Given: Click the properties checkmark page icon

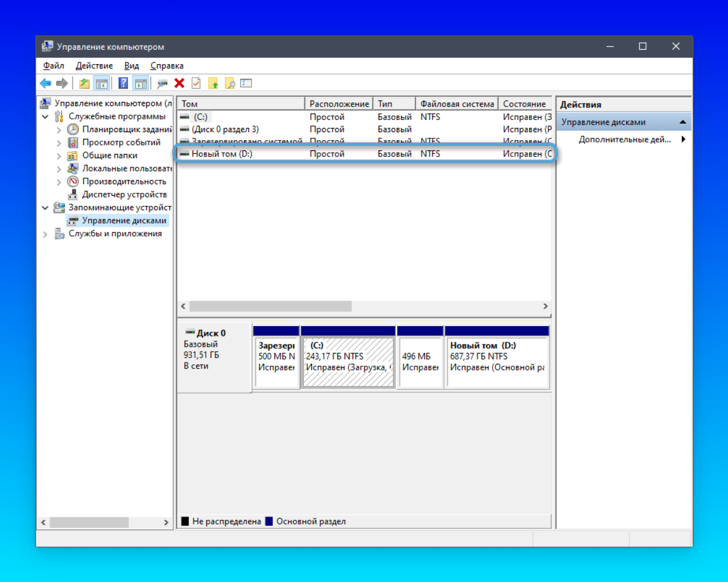Looking at the screenshot, I should pyautogui.click(x=196, y=84).
